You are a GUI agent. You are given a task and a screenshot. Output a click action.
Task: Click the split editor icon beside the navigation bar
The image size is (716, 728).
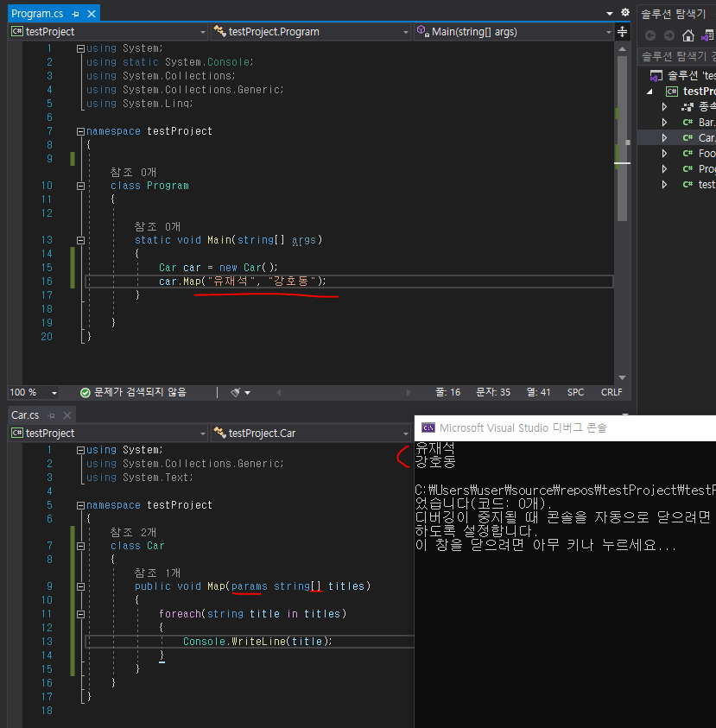(623, 32)
